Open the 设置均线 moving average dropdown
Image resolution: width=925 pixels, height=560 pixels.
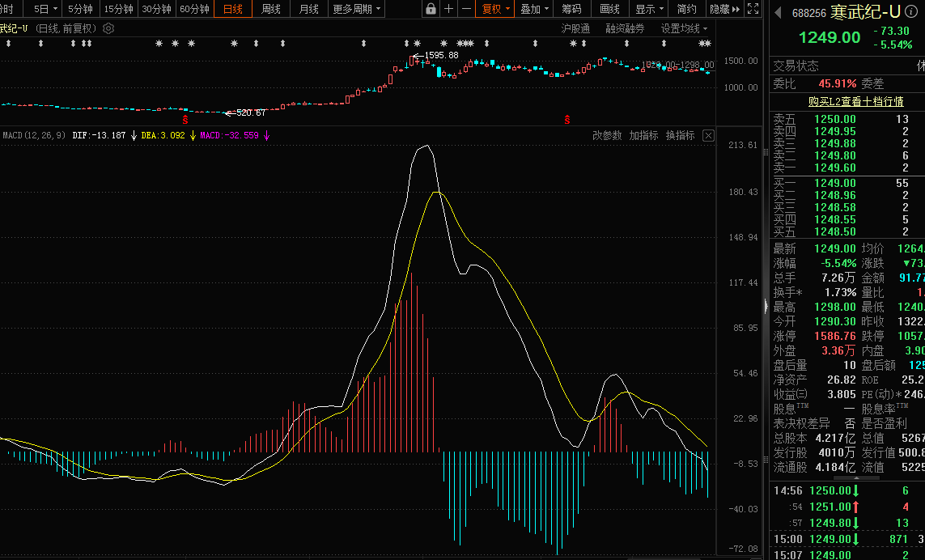(684, 28)
